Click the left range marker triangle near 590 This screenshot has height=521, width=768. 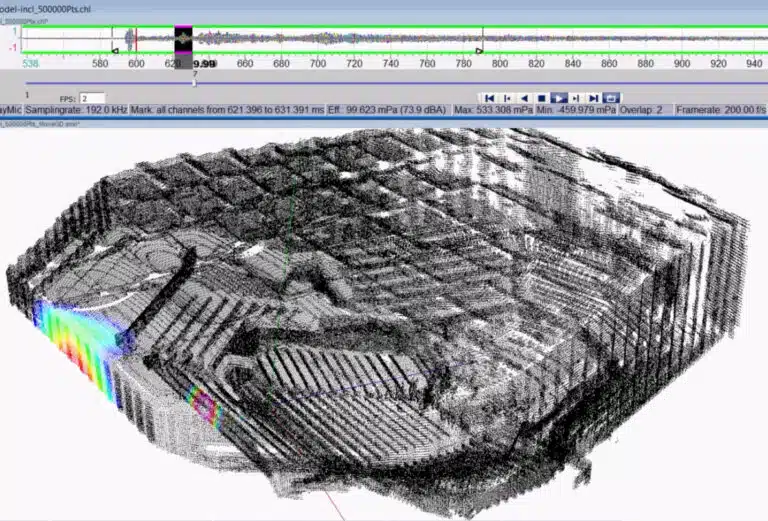(x=115, y=49)
